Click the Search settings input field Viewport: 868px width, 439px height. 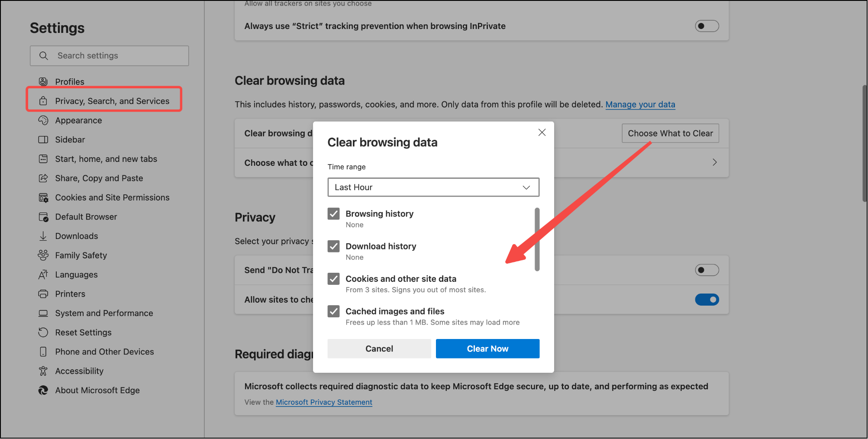tap(117, 56)
